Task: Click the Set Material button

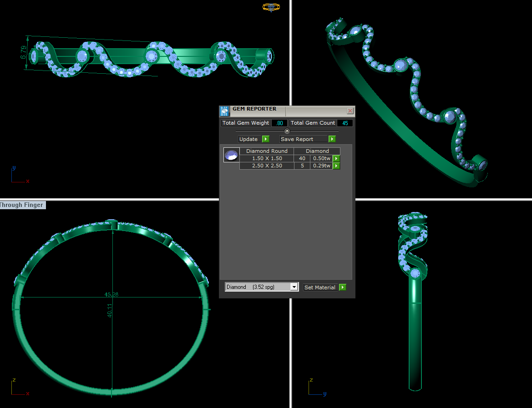Action: 321,287
